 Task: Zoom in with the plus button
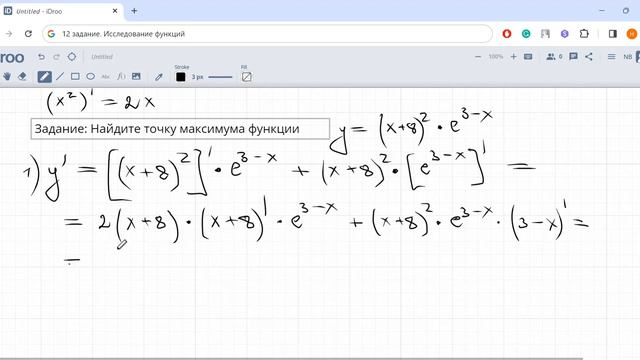point(513,57)
